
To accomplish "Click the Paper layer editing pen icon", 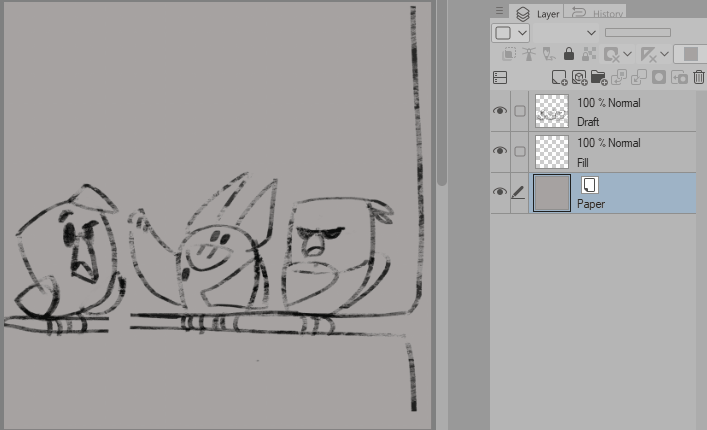I will pyautogui.click(x=518, y=192).
